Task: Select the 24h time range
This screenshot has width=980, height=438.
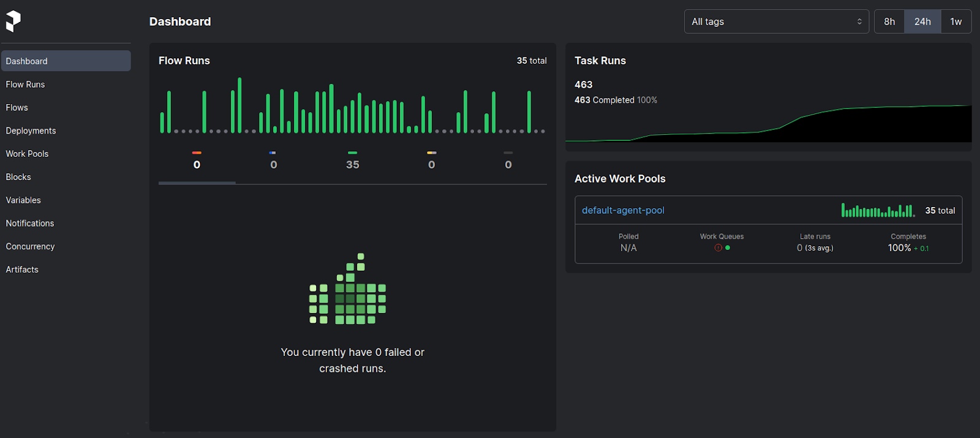Action: tap(922, 21)
